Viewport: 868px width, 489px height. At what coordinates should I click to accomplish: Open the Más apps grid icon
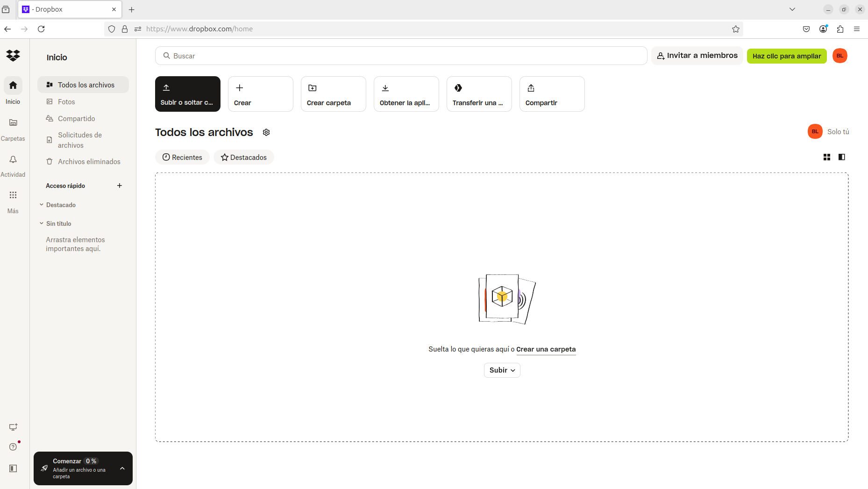(13, 195)
